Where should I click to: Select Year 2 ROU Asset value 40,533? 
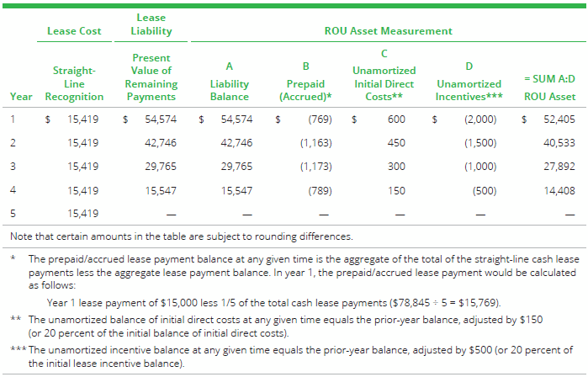tap(559, 143)
